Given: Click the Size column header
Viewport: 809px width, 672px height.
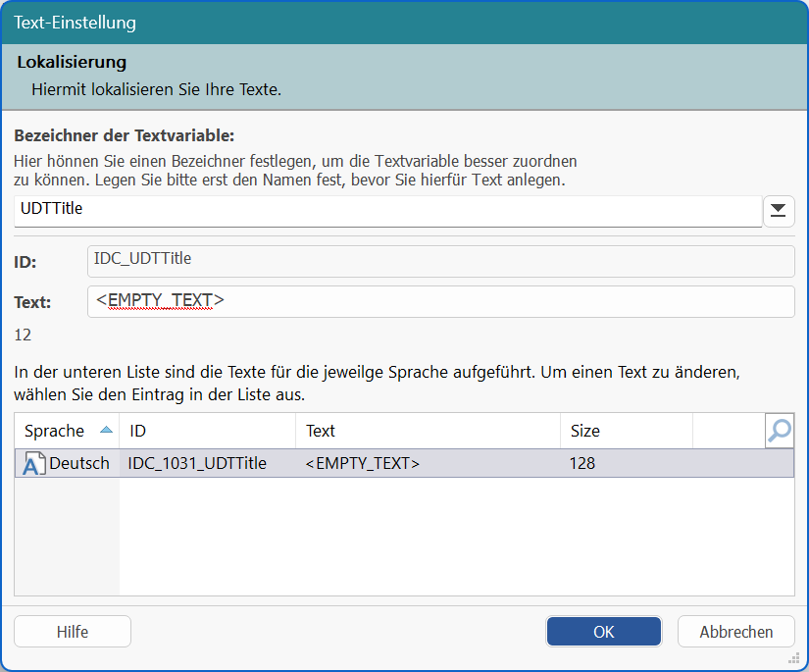Looking at the screenshot, I should (627, 431).
